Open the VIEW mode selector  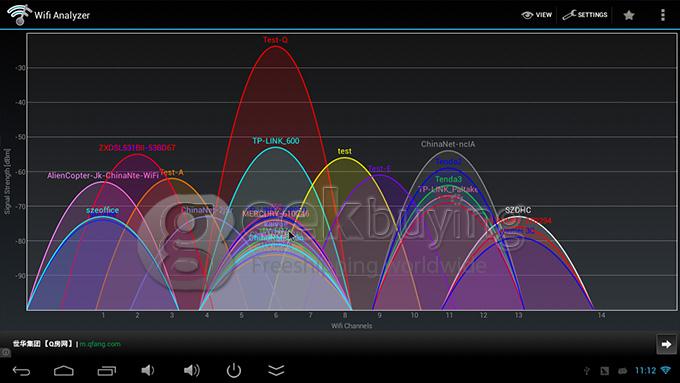(x=536, y=15)
